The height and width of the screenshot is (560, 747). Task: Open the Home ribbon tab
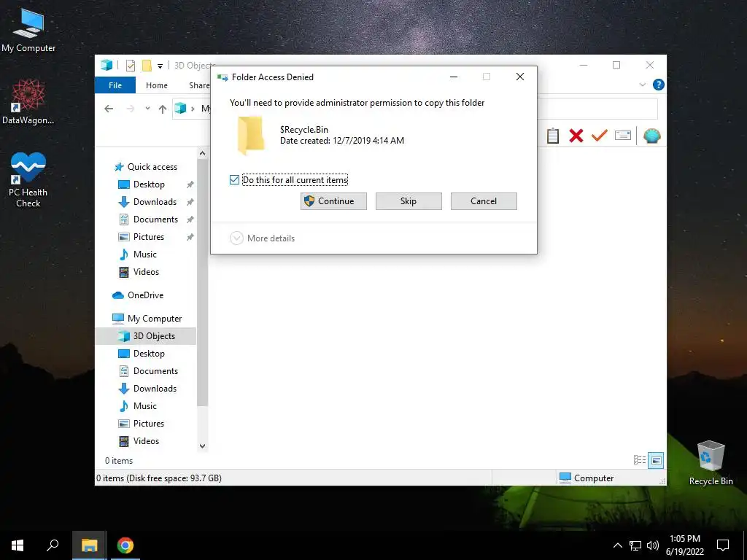tap(157, 85)
